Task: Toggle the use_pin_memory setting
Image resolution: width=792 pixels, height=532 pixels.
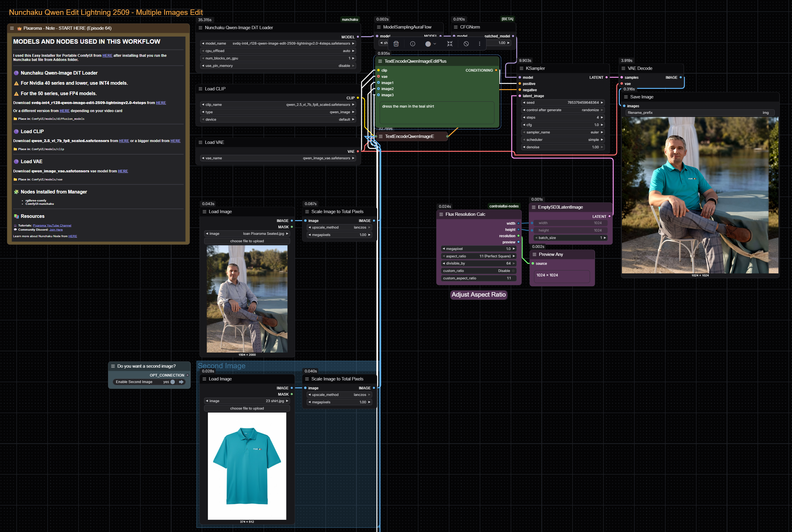Action: [278, 66]
